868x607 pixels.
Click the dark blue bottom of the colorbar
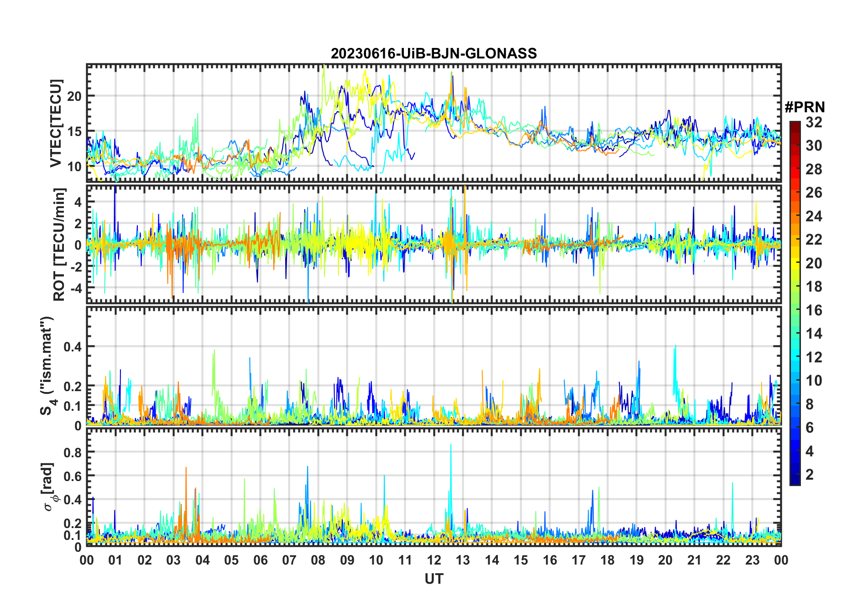coord(795,481)
